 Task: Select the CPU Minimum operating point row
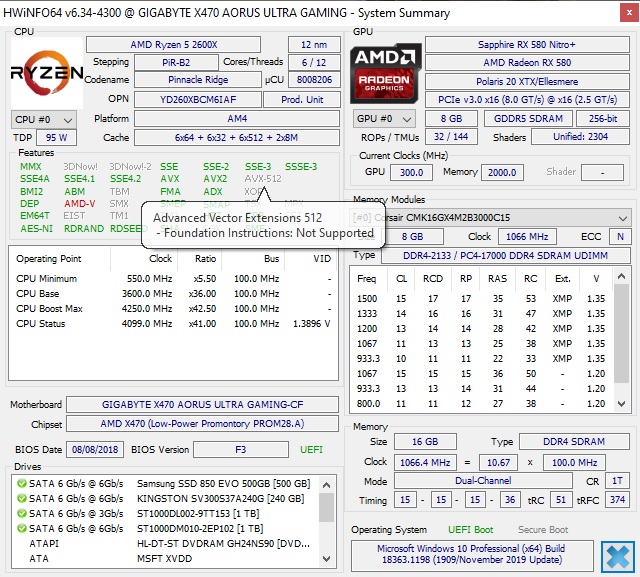(173, 279)
